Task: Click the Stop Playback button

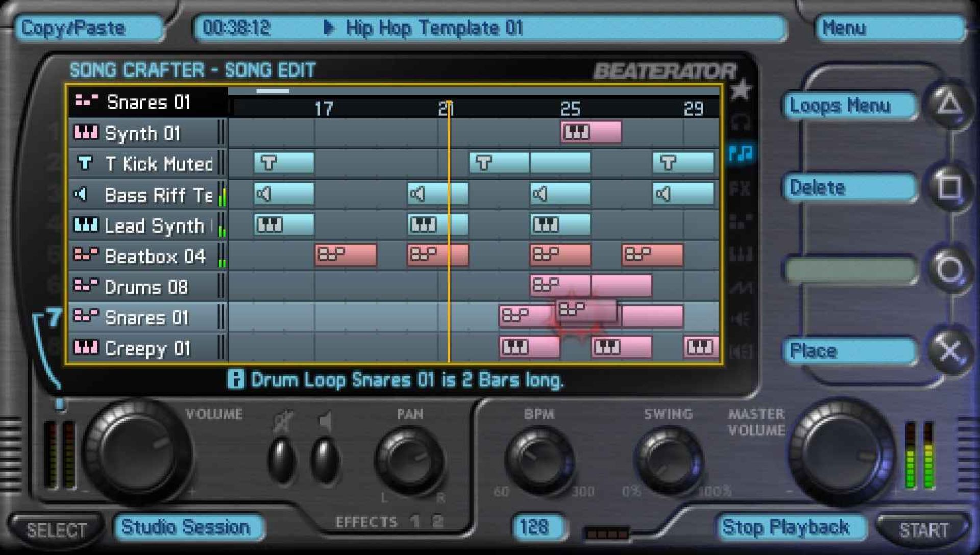Action: 786,527
